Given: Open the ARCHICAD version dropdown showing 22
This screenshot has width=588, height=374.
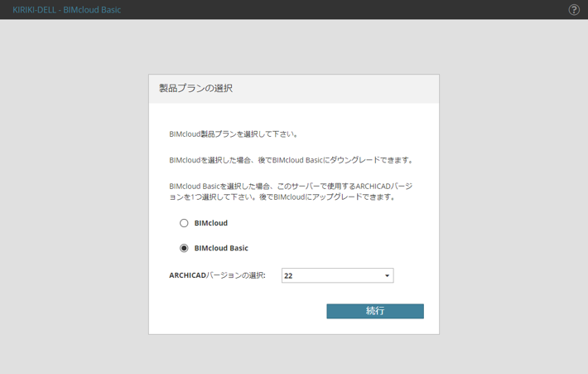Looking at the screenshot, I should click(338, 275).
